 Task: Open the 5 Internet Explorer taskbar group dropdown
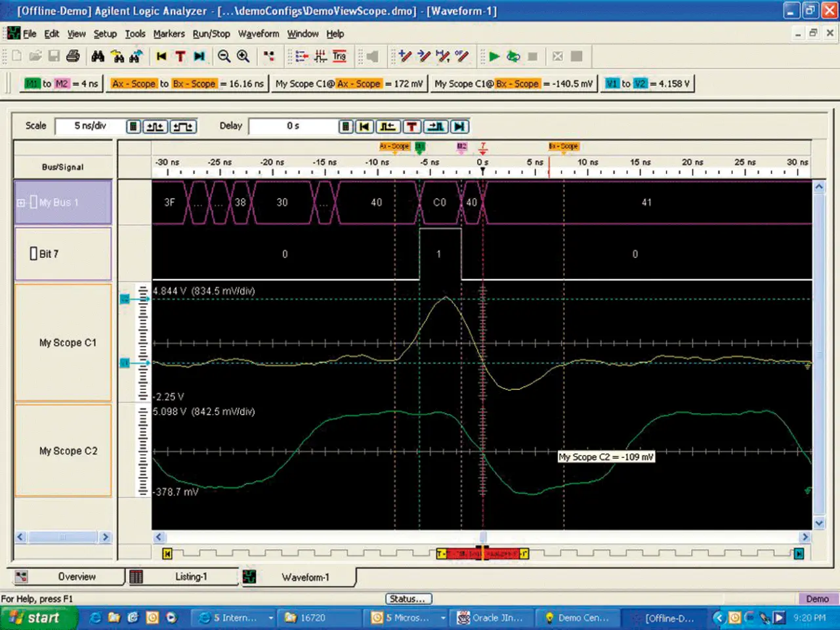[270, 618]
